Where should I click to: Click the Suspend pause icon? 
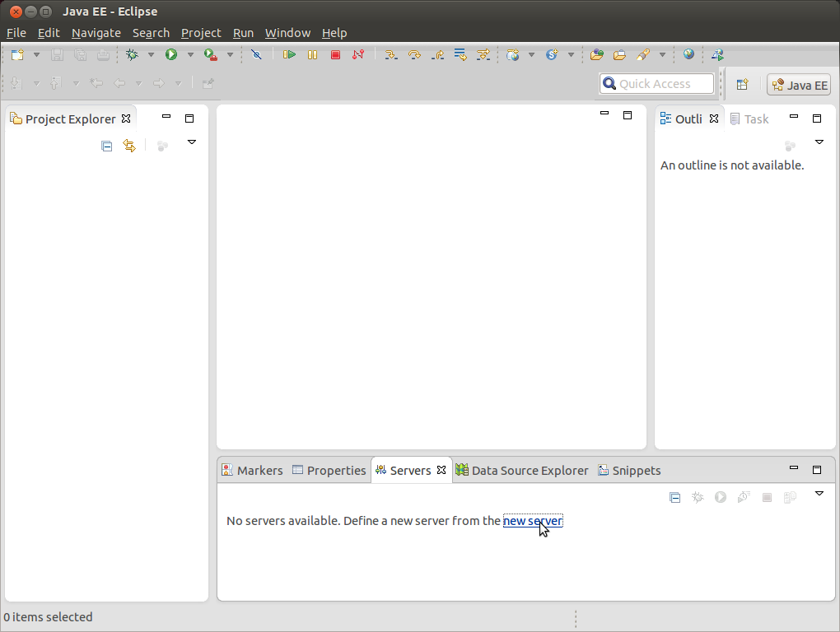click(x=312, y=54)
